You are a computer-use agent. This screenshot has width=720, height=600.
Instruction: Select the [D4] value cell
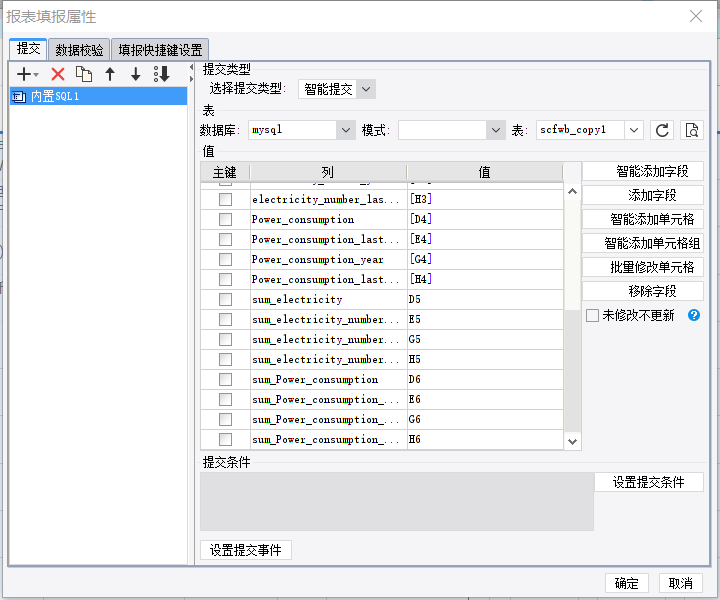[485, 219]
